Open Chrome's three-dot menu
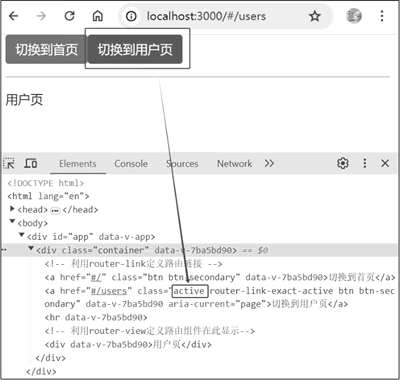Screen dimensions: 400x380 pos(382,16)
